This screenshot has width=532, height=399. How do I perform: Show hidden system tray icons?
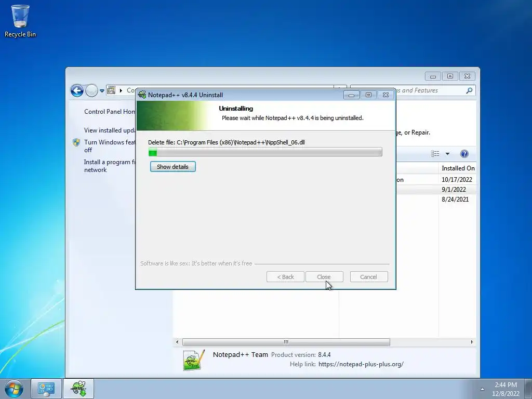tap(482, 389)
